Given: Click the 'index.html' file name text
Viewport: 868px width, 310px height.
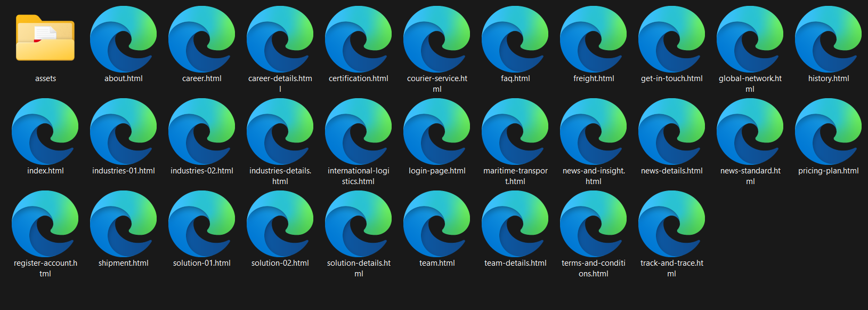Looking at the screenshot, I should coord(45,171).
